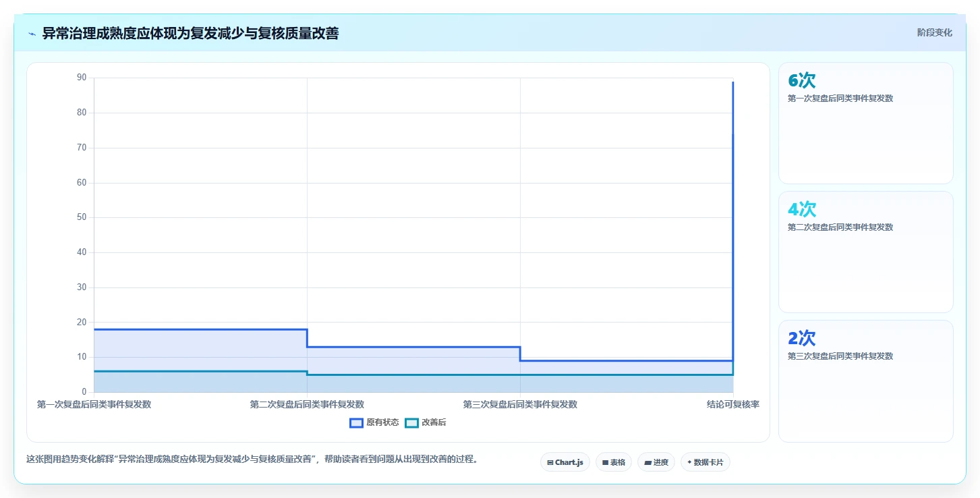Click the 结论可复核率 axis label
Image resolution: width=980 pixels, height=498 pixels.
point(733,404)
